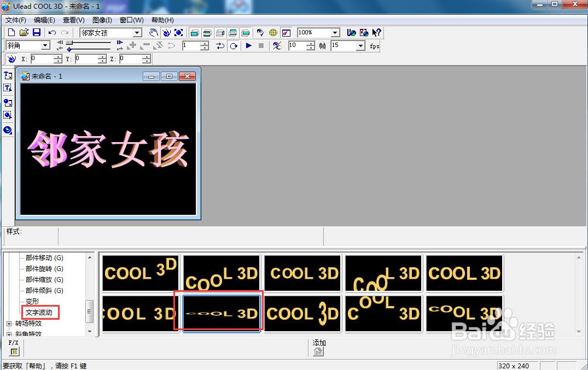Open the 15 fps dropdown
The image size is (588, 370).
pos(360,46)
